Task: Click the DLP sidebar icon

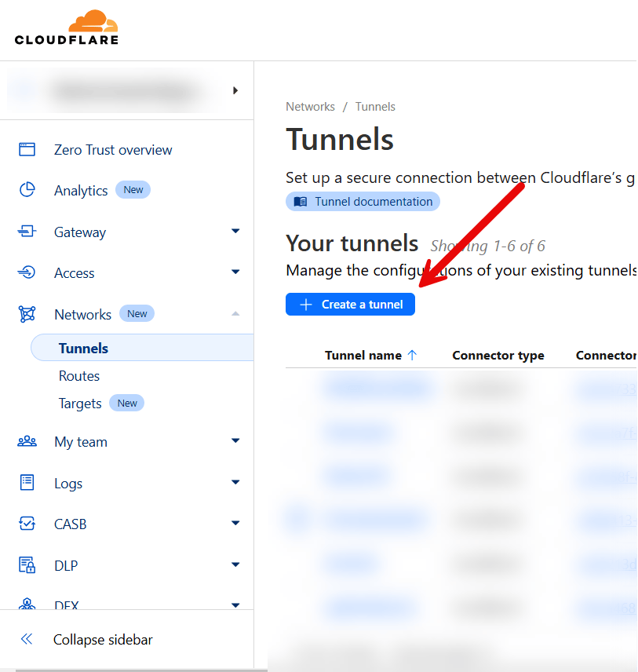Action: 27,565
